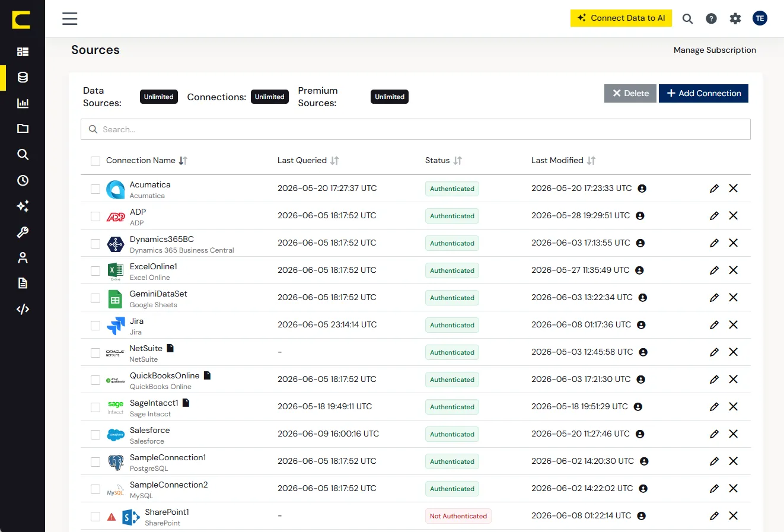Screen dimensions: 784x532
Task: Edit the SharePoint1 connection with pencil icon
Action: coord(714,516)
